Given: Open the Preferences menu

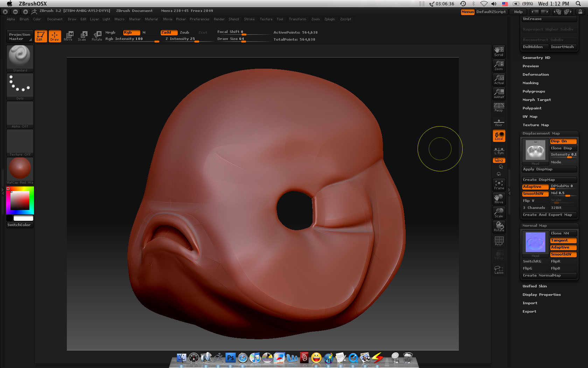Looking at the screenshot, I should click(x=199, y=19).
